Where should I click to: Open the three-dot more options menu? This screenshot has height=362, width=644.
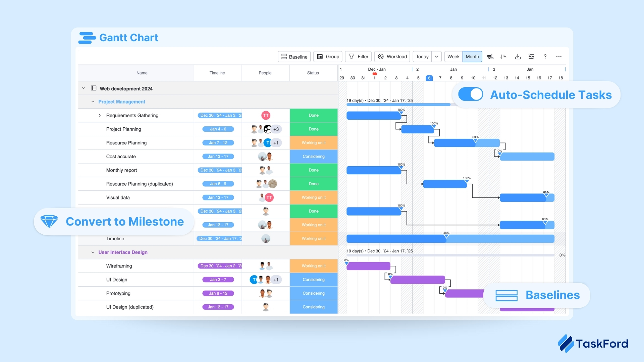[x=559, y=57]
